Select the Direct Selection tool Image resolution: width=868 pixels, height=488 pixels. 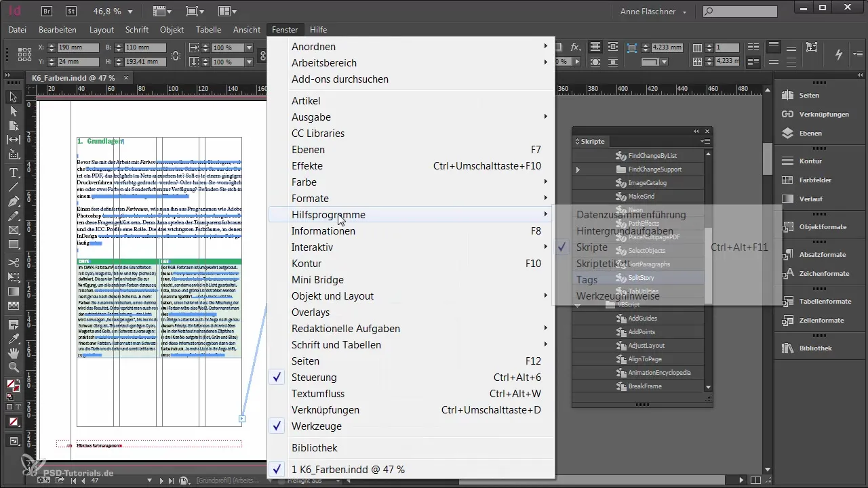coord(13,112)
